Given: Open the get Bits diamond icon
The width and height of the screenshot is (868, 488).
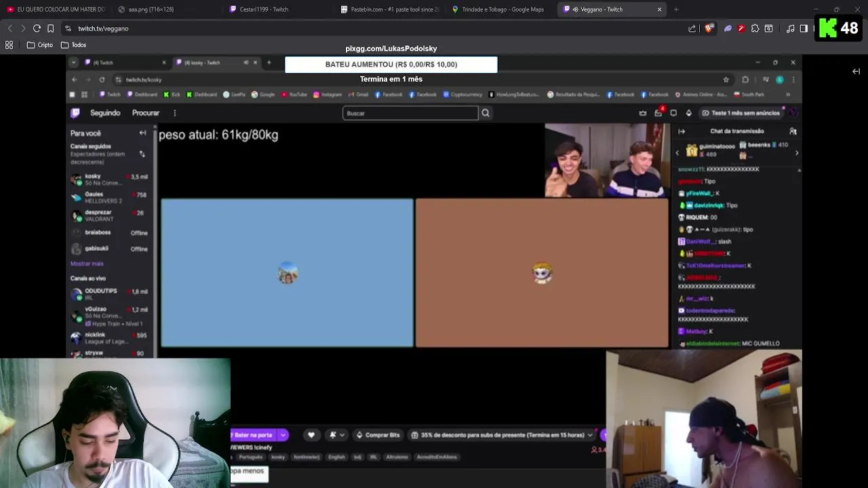Looking at the screenshot, I should click(x=688, y=113).
